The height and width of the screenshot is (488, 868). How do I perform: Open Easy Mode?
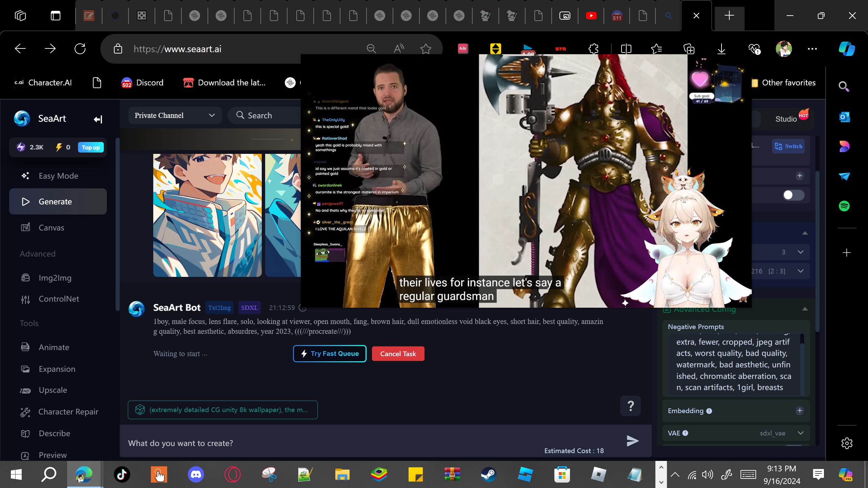click(x=58, y=176)
